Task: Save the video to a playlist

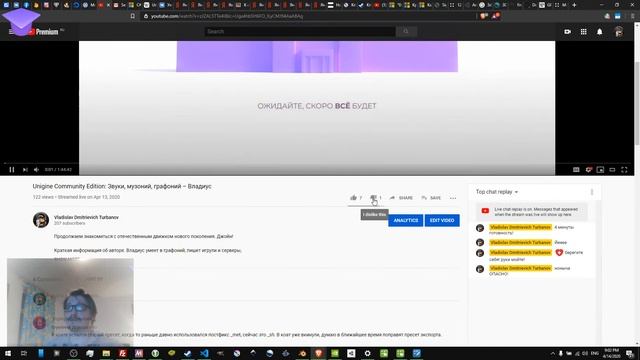Action: coord(431,198)
